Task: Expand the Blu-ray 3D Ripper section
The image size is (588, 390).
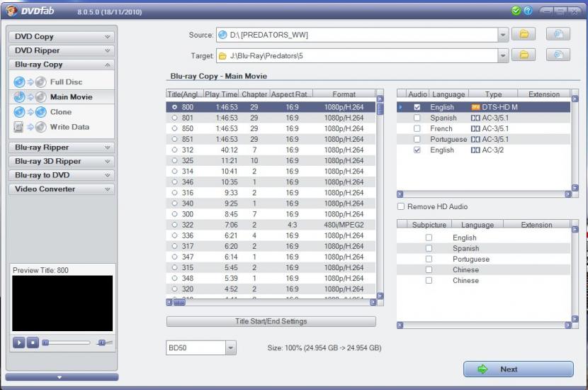Action: coord(62,162)
